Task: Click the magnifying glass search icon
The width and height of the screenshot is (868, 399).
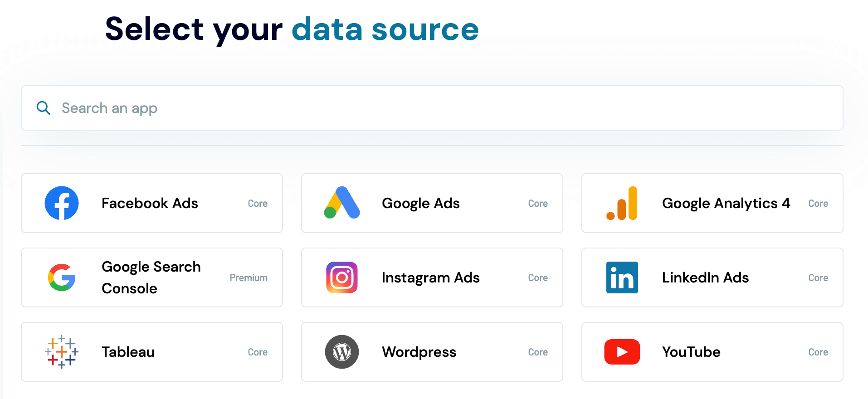Action: click(43, 108)
